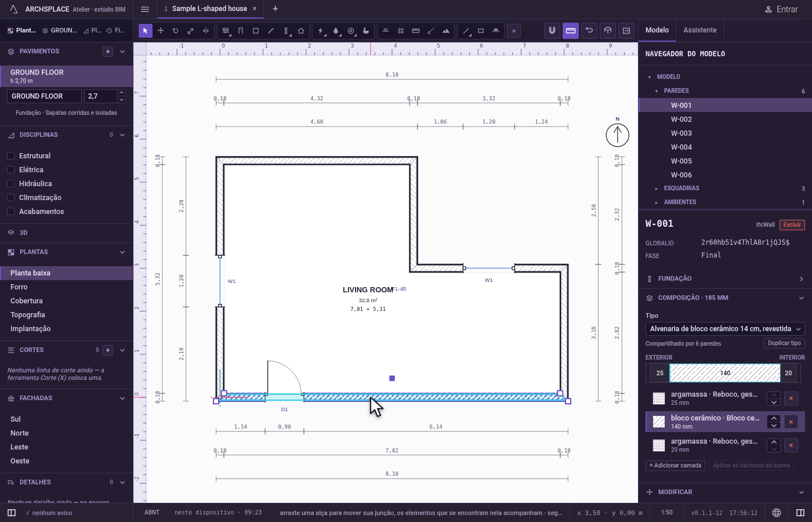Select the stair tool
Image resolution: width=812 pixels, height=522 pixels.
[271, 31]
